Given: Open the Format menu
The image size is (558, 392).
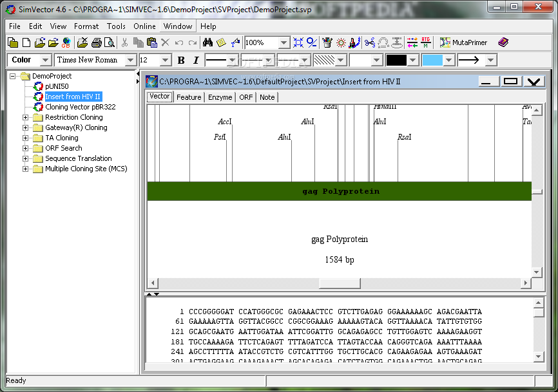Looking at the screenshot, I should pyautogui.click(x=86, y=26).
